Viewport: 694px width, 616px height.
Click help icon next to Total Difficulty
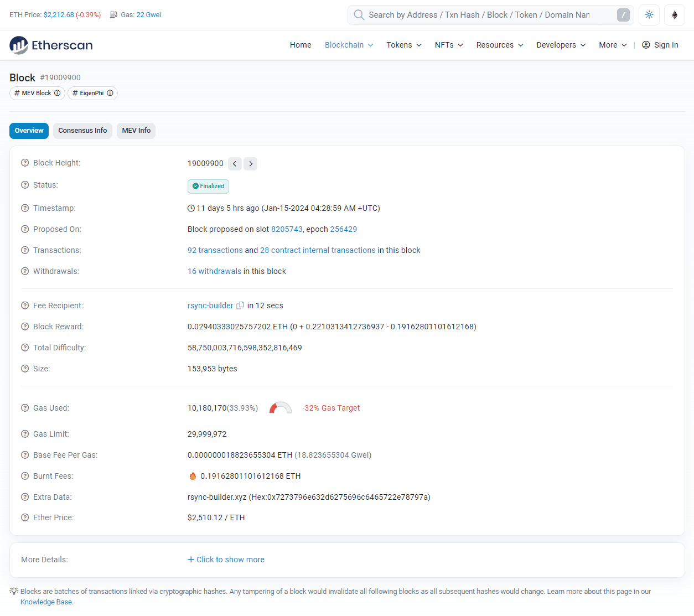(25, 348)
